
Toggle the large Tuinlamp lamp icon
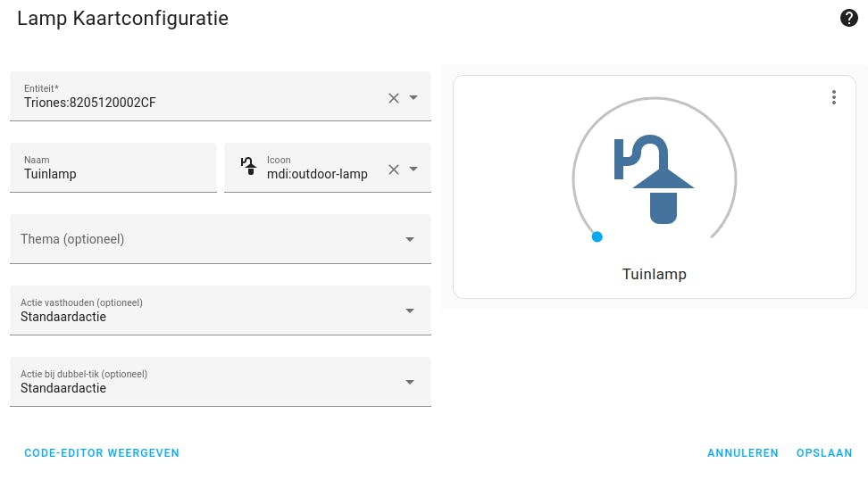(655, 179)
